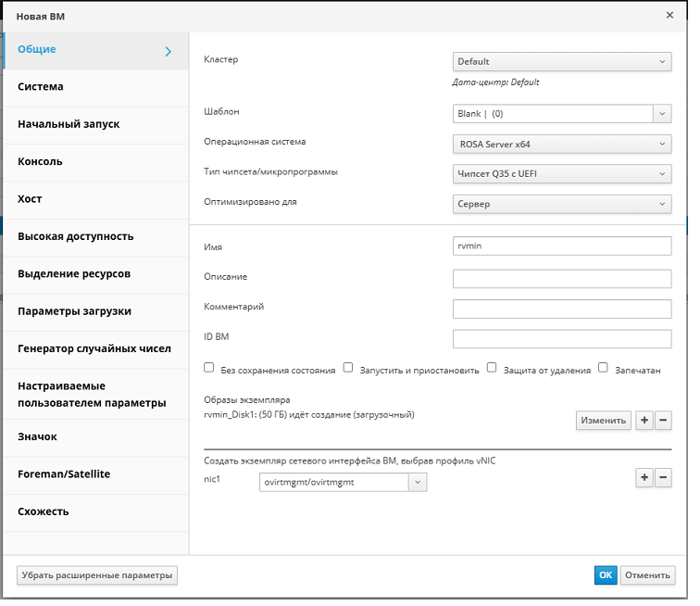Click the plus icon beside the disk image
Image resolution: width=700 pixels, height=606 pixels.
pos(644,421)
